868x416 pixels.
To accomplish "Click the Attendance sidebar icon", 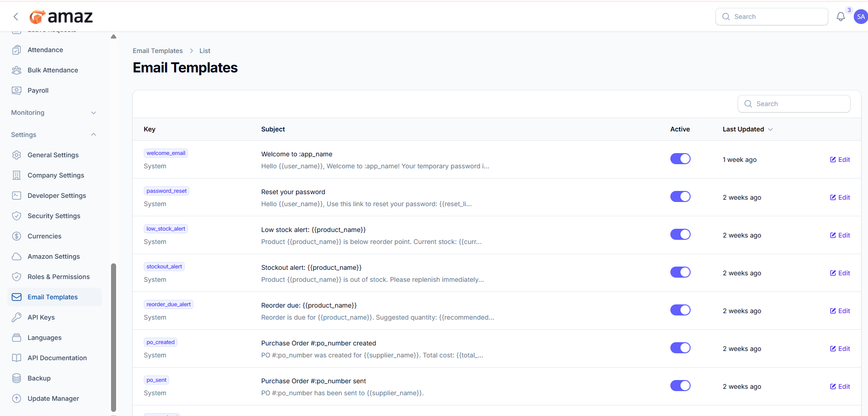I will 17,50.
